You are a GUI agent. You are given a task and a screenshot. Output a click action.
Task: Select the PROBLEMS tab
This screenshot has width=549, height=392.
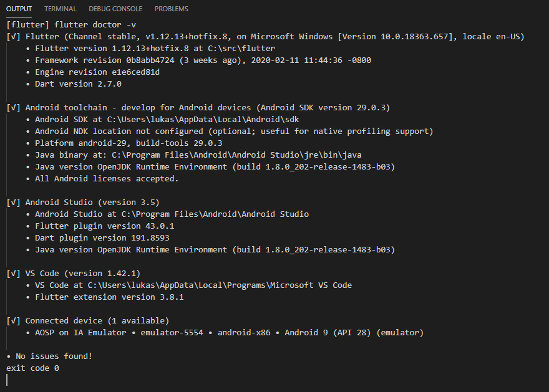click(172, 9)
